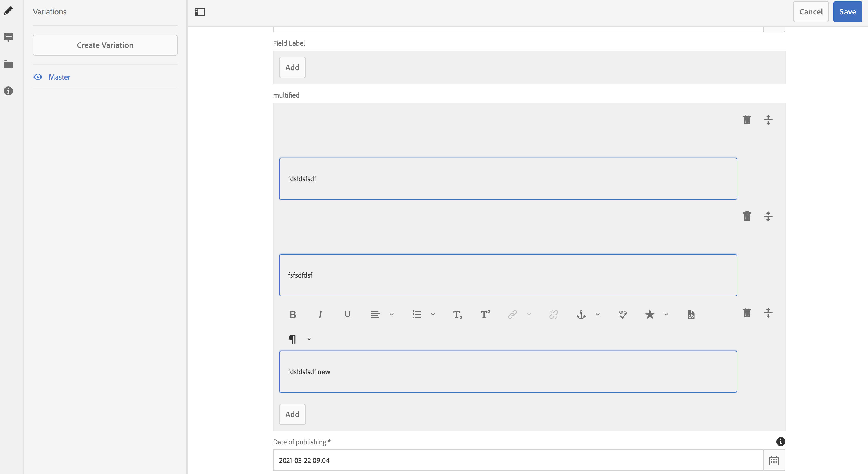Select the special characters star icon
868x474 pixels.
click(650, 315)
